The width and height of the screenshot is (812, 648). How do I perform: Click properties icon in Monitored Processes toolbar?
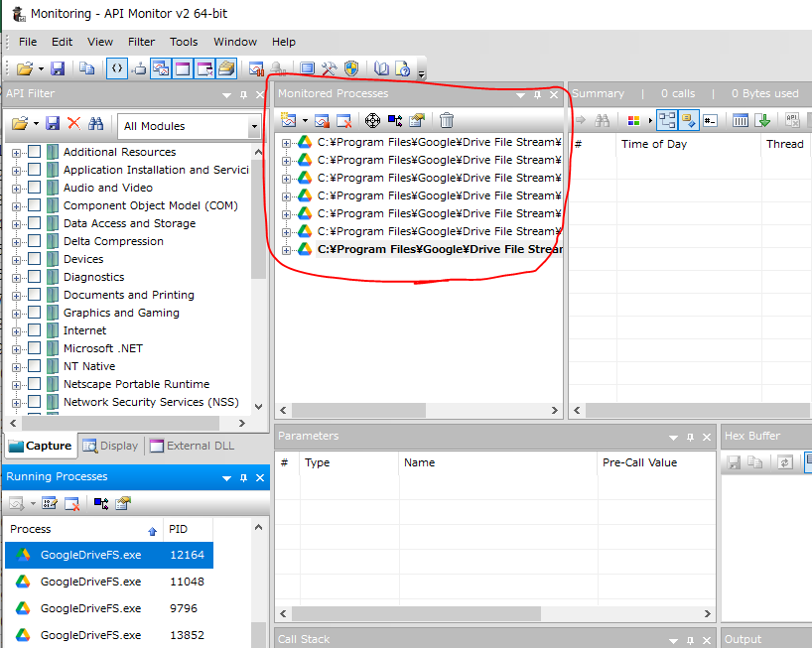tap(417, 121)
